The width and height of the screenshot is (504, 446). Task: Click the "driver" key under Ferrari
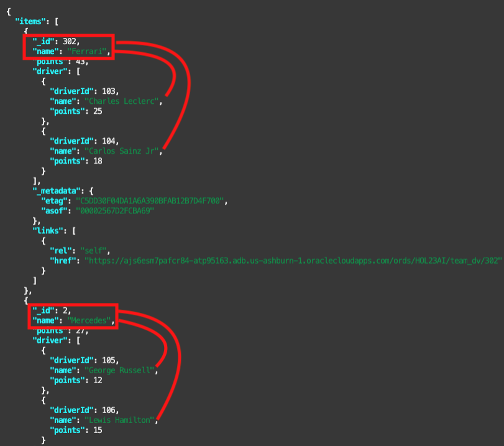[x=50, y=72]
